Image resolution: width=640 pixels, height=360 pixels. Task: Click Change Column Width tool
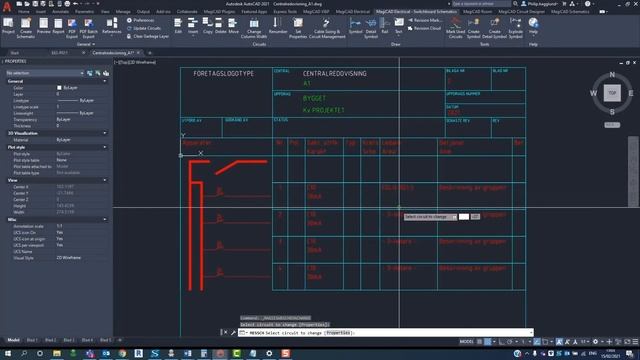coord(253,28)
